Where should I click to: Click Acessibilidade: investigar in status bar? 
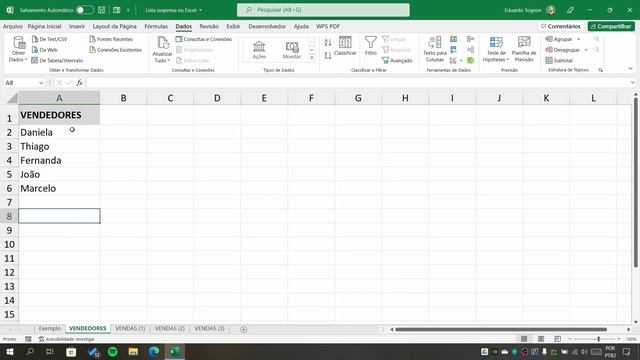pyautogui.click(x=67, y=339)
